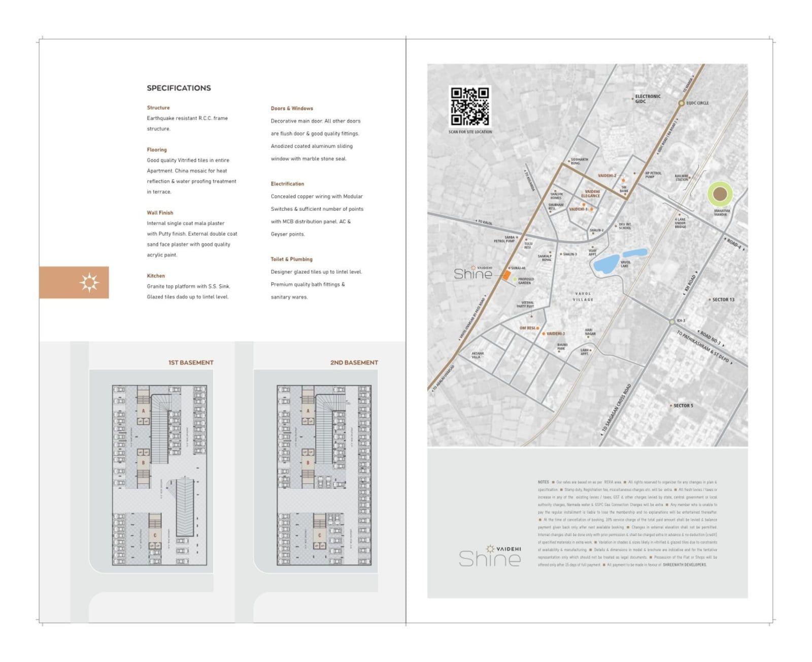Screen dimensions: 812x662
Task: Select the Toilet & Plumbing heading
Action: pyautogui.click(x=291, y=259)
